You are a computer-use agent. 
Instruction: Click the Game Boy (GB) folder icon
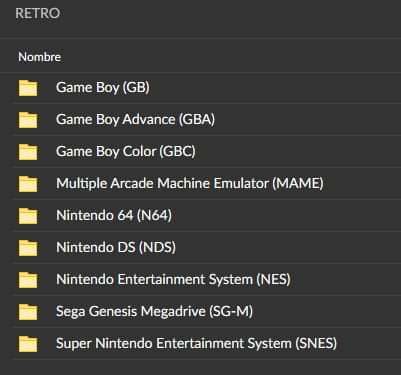(x=28, y=88)
